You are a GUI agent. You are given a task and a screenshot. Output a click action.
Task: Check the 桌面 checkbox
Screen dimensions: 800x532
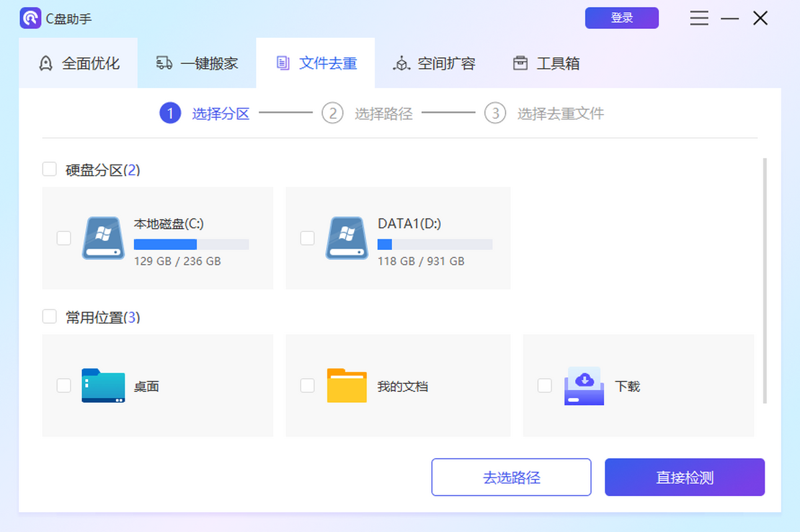coord(63,385)
